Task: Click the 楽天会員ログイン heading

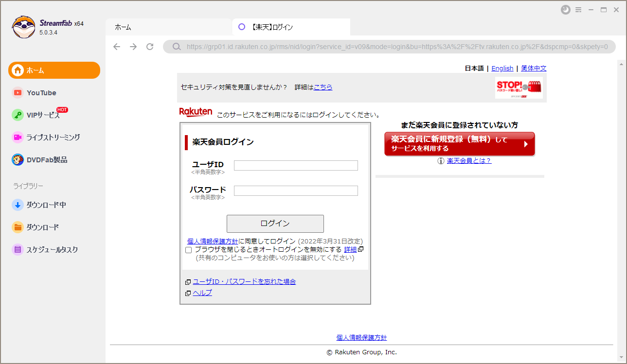Action: pos(223,142)
